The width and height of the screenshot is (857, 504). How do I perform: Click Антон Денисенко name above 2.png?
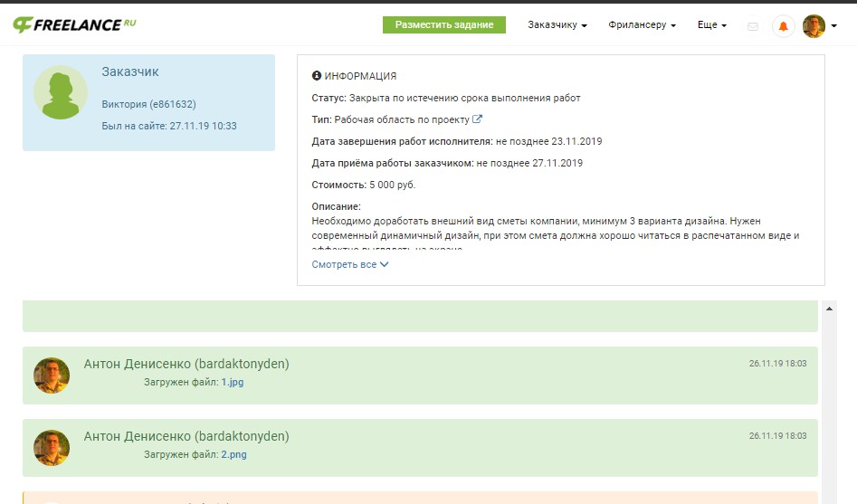[186, 436]
